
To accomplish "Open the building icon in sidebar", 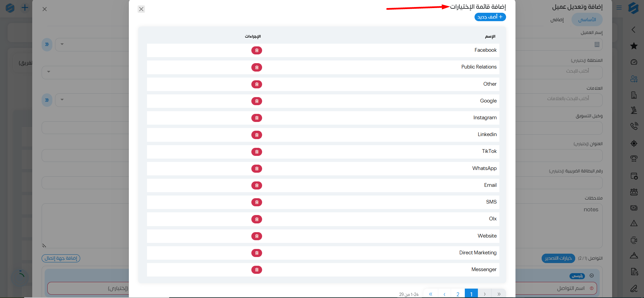I will (634, 95).
